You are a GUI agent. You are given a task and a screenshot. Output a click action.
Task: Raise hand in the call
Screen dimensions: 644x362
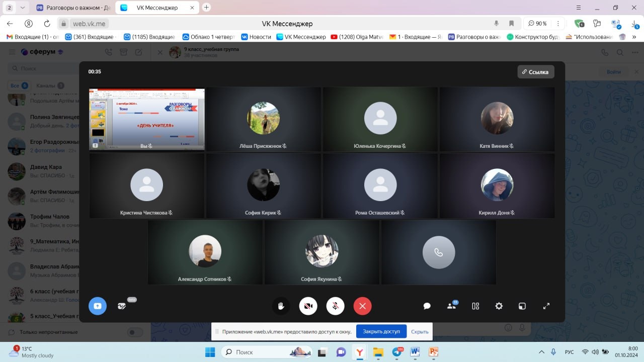281,306
